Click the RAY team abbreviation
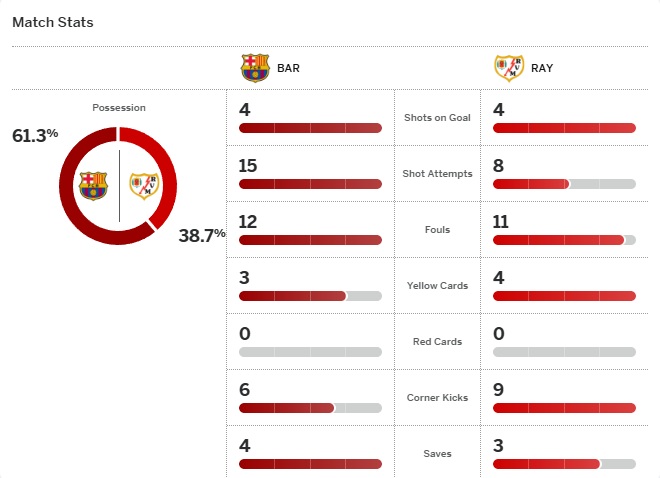The height and width of the screenshot is (478, 660). coord(543,69)
